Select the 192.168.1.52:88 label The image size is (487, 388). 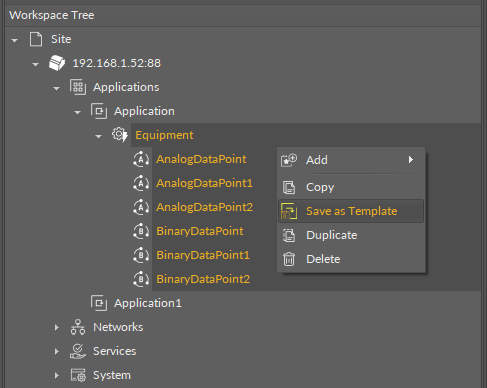pyautogui.click(x=117, y=63)
